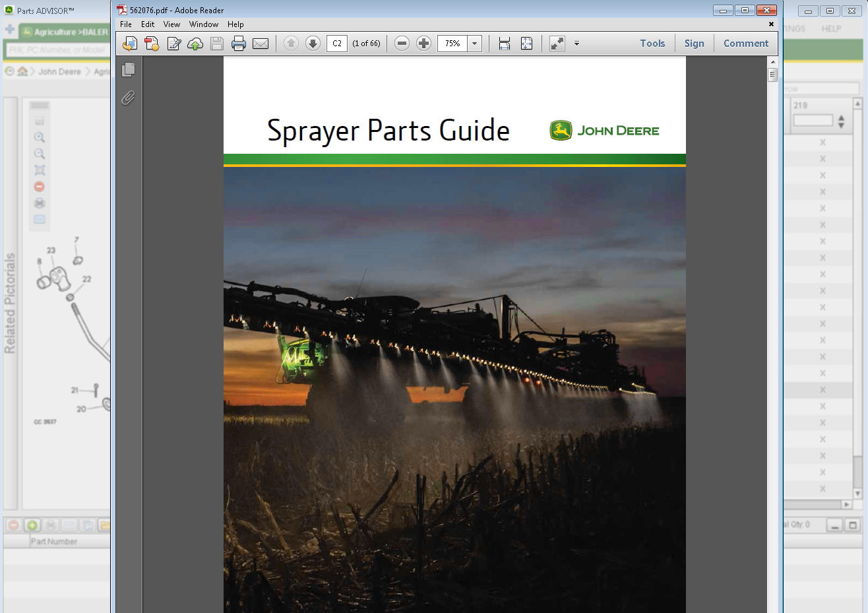Open the edit/sign document icon

click(174, 44)
